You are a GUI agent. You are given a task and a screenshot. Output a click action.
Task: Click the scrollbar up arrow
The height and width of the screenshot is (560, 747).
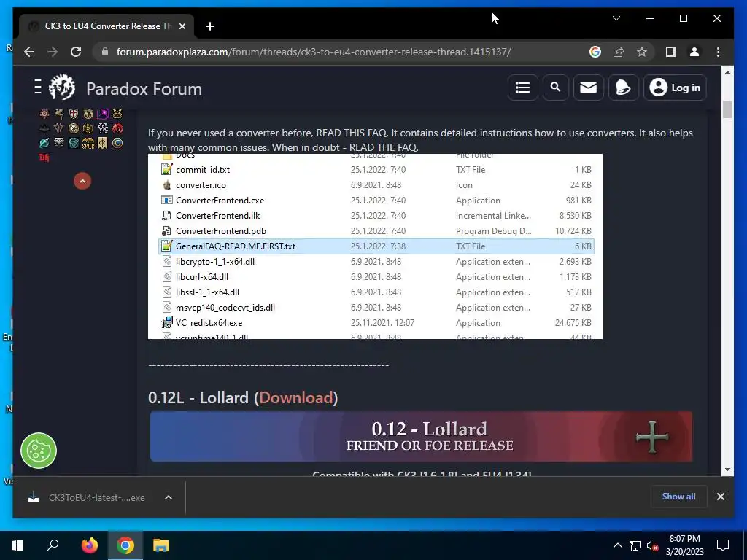(x=727, y=72)
